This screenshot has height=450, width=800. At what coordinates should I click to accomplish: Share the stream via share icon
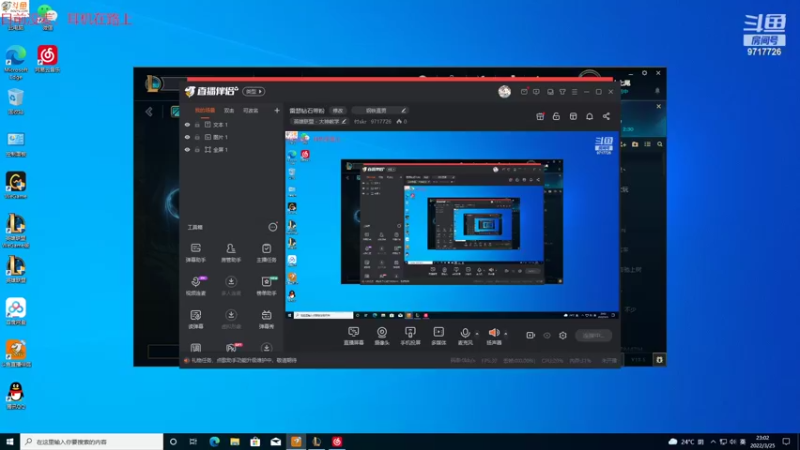pos(606,116)
